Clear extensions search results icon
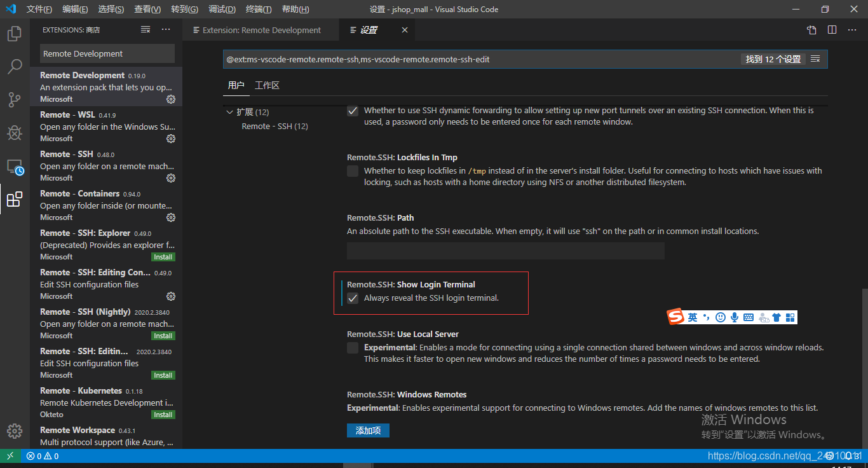This screenshot has height=468, width=868. click(146, 30)
